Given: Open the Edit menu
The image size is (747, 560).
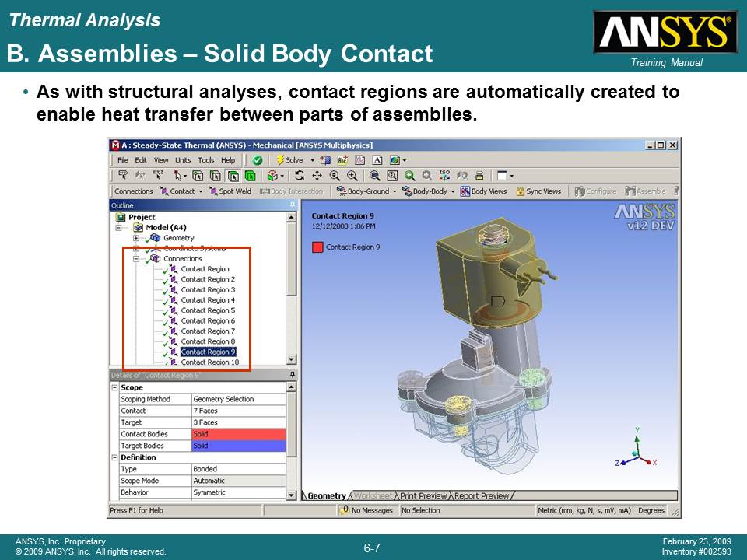Looking at the screenshot, I should tap(141, 160).
